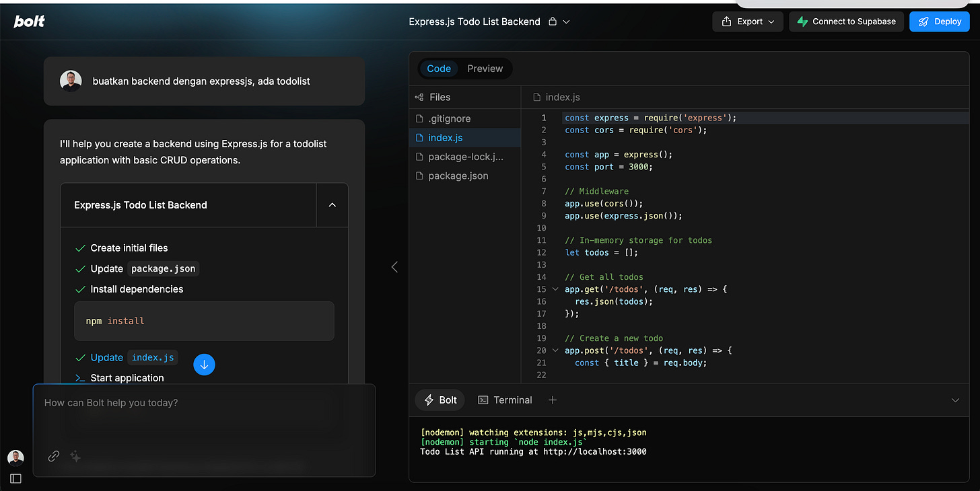Image resolution: width=980 pixels, height=491 pixels.
Task: Fold the app.get block at line 15
Action: pos(555,289)
